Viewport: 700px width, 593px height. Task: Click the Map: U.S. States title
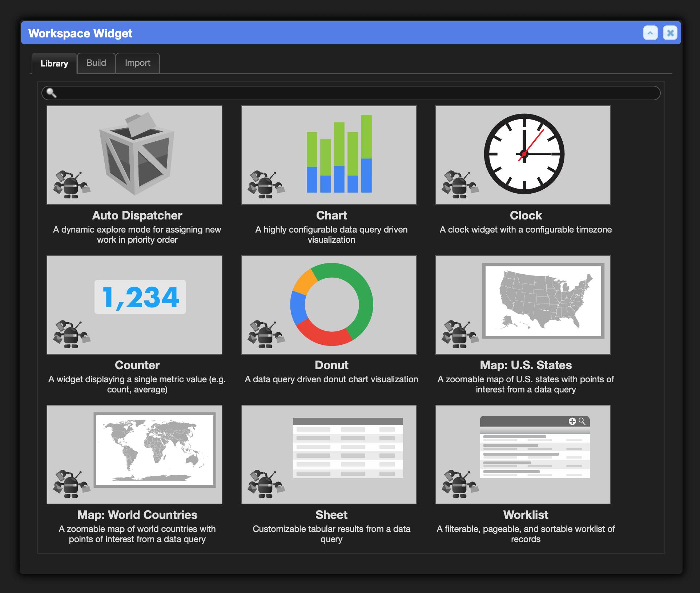pos(526,365)
